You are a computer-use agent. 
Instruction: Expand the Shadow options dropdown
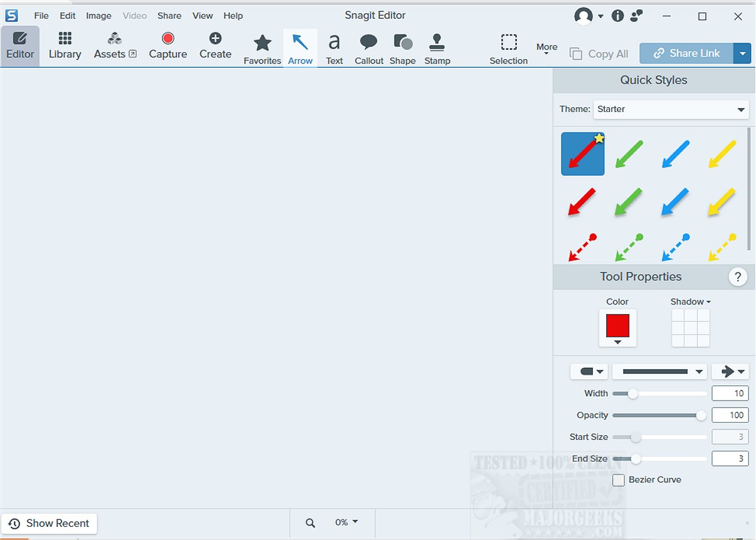click(x=691, y=302)
